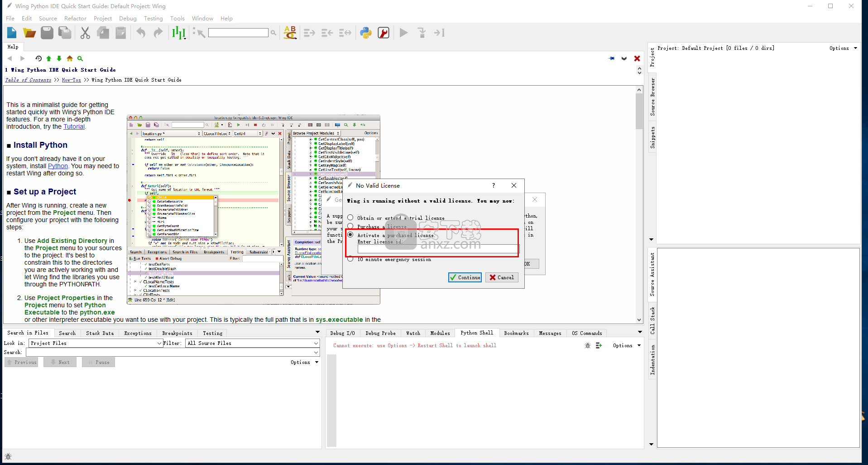Open Search in Files Options menu

click(304, 362)
